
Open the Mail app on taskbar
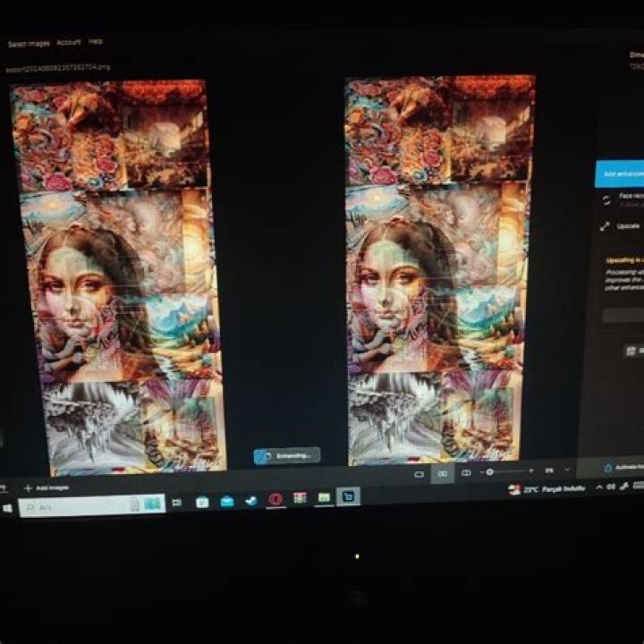click(227, 502)
